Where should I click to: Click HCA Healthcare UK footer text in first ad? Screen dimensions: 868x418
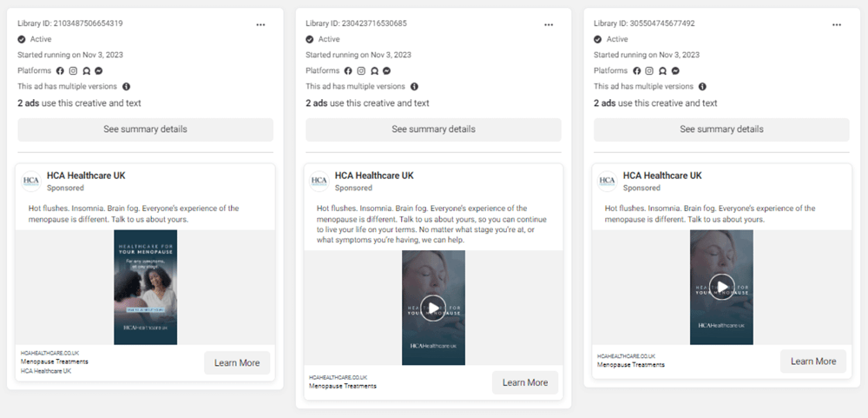coord(46,371)
